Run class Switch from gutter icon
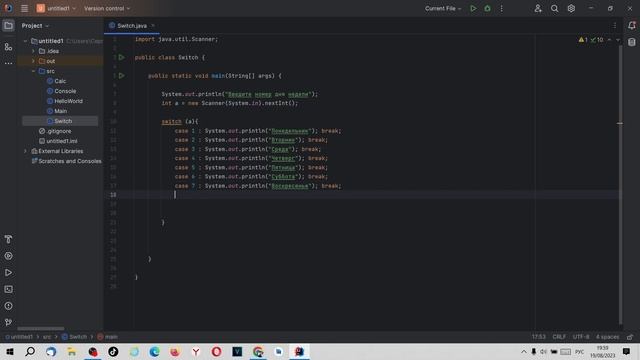This screenshot has height=360, width=640. point(121,57)
